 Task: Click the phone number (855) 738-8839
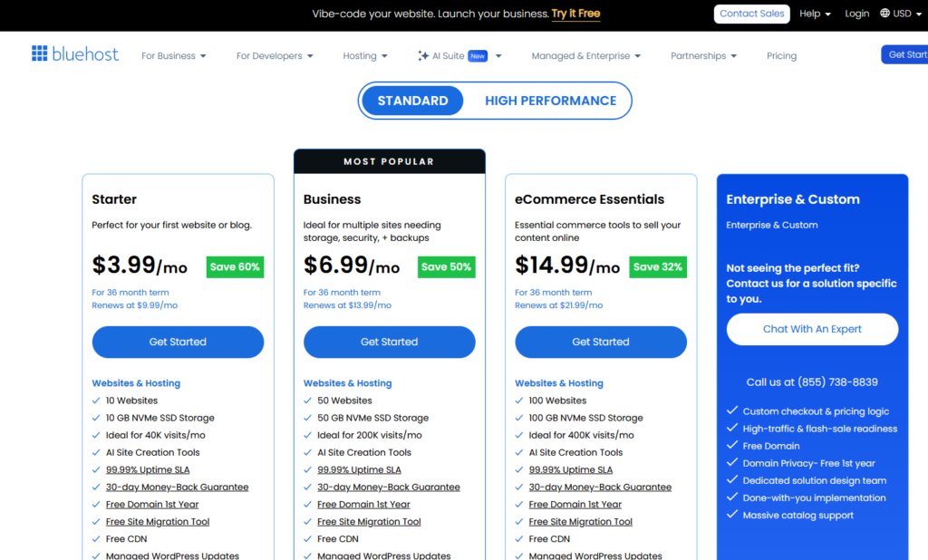tap(837, 381)
